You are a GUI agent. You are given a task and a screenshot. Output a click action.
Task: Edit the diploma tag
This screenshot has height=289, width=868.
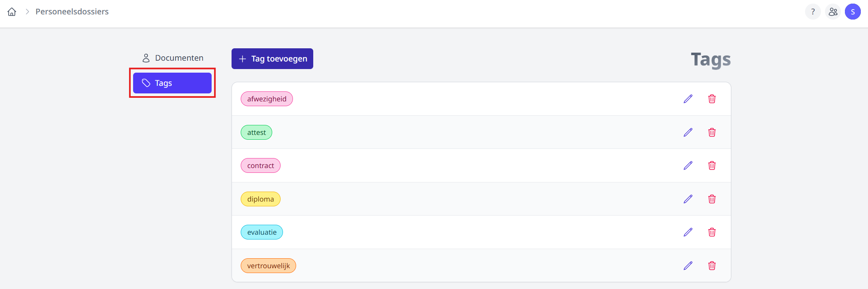[688, 199]
